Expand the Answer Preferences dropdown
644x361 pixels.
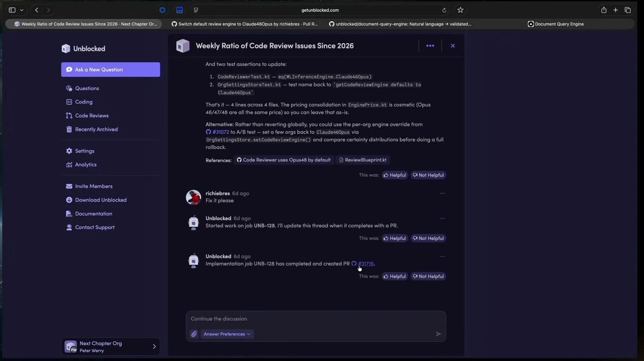[227, 334]
